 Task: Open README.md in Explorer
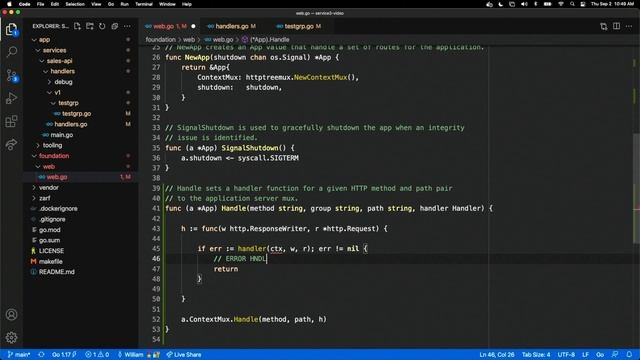point(57,272)
